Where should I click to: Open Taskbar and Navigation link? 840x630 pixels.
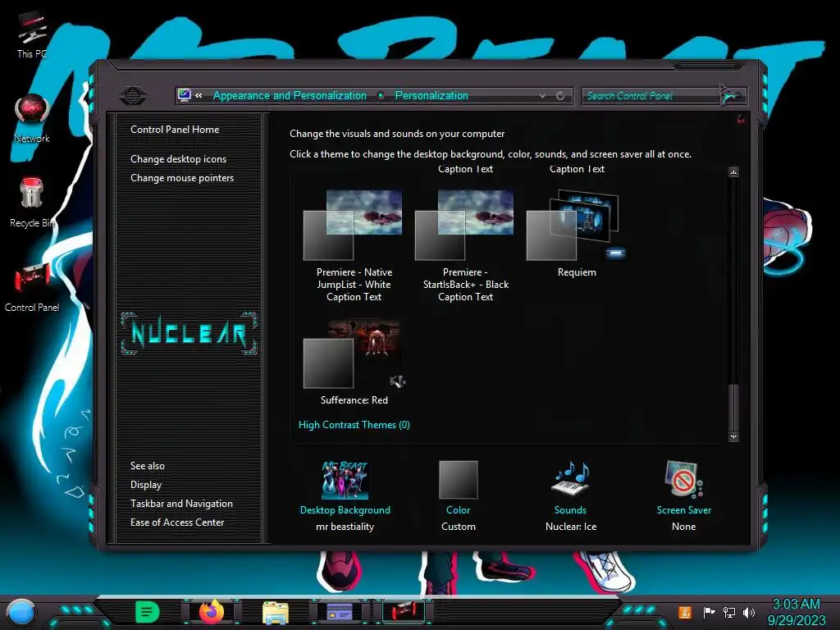coord(181,504)
